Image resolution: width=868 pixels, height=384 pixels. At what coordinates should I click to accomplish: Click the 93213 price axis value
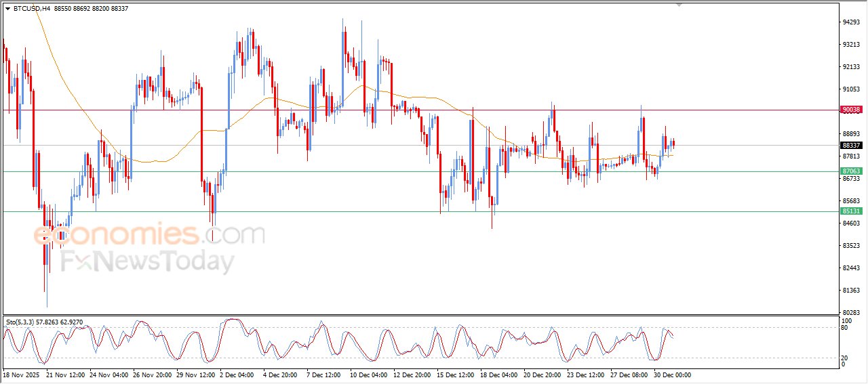pyautogui.click(x=851, y=45)
